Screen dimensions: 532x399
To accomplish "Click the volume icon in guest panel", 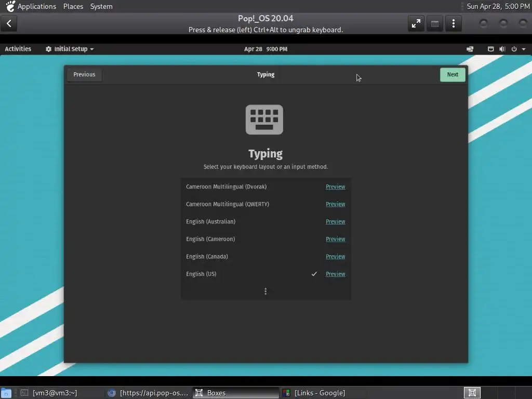I will (502, 49).
